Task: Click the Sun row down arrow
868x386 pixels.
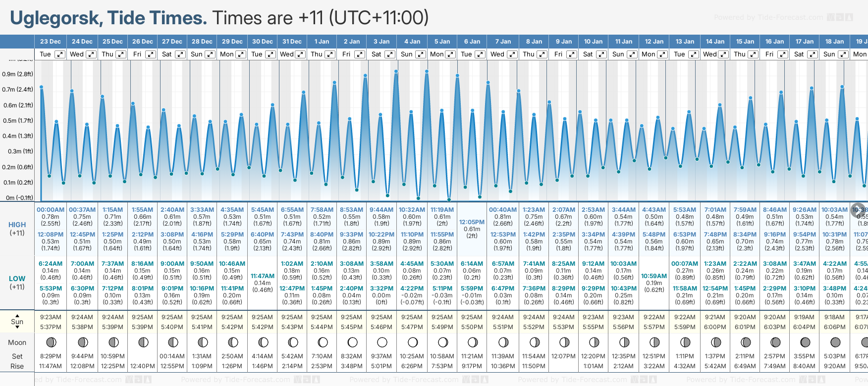Action: (17, 328)
